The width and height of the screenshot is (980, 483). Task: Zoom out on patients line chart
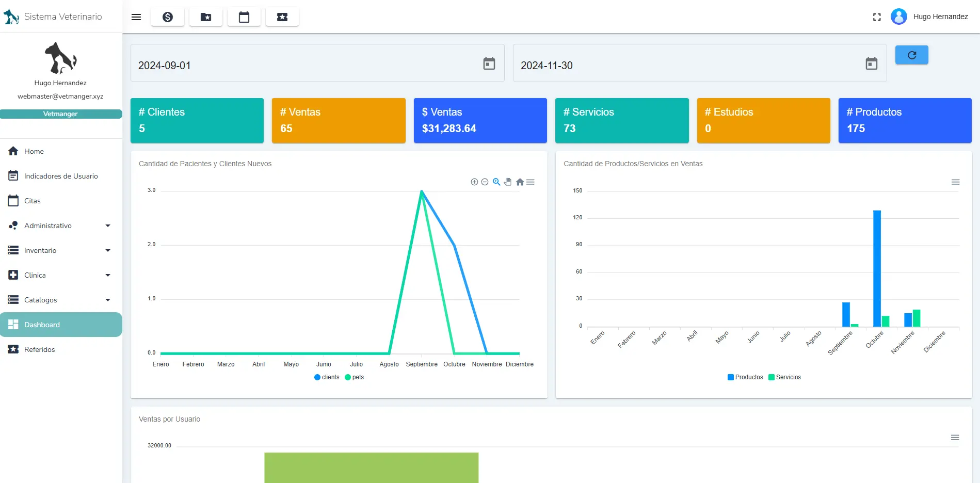485,182
